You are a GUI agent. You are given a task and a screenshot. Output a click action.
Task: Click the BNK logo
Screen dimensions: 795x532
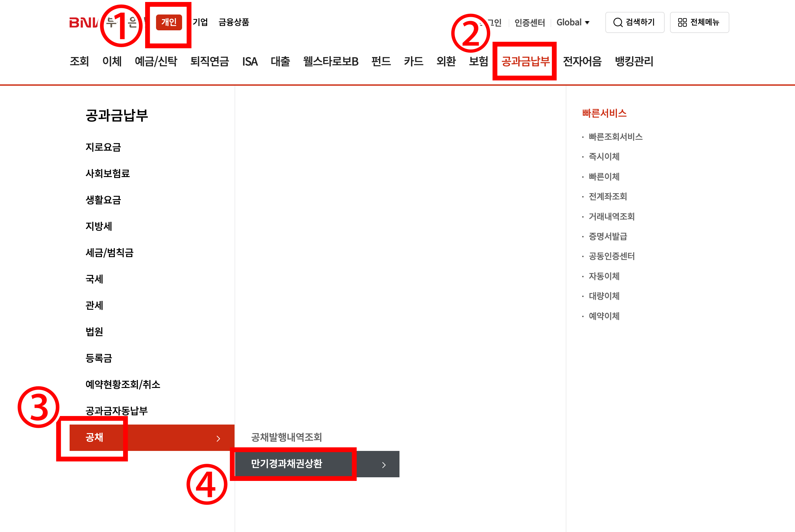(x=83, y=22)
